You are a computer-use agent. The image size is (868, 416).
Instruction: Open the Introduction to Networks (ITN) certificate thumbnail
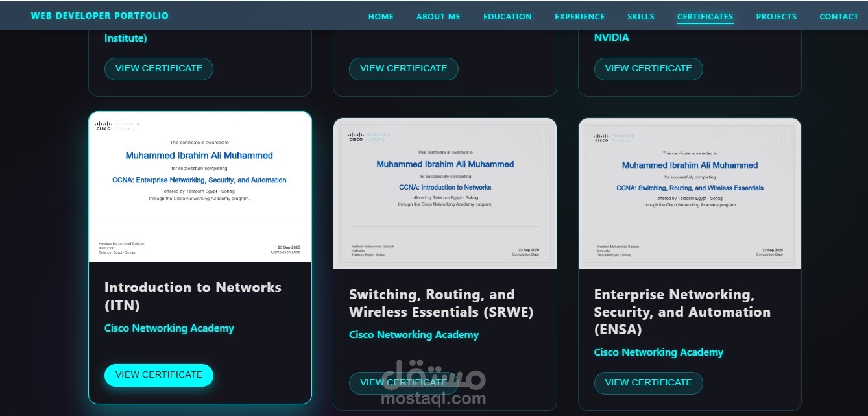(x=200, y=187)
